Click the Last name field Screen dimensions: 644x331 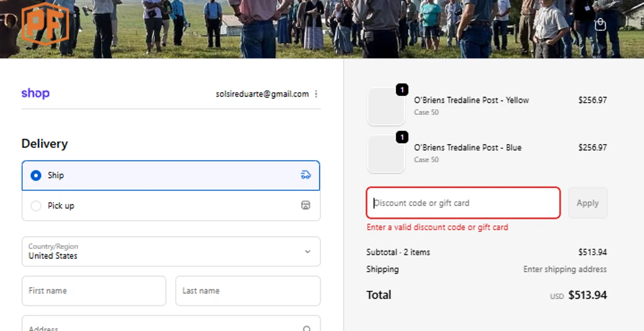click(x=248, y=291)
